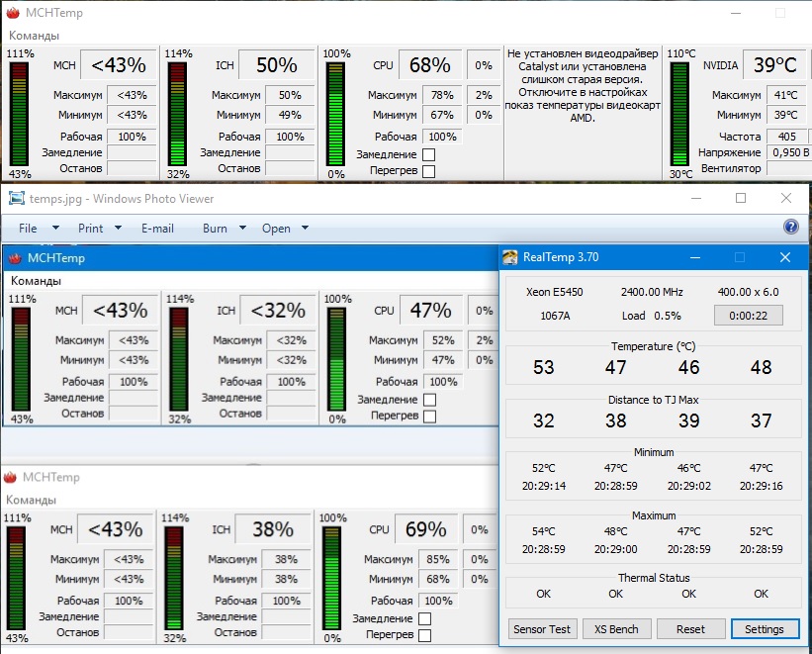Click the Windows Photo Viewer title bar icon
Image resolution: width=812 pixels, height=654 pixels.
coord(17,199)
